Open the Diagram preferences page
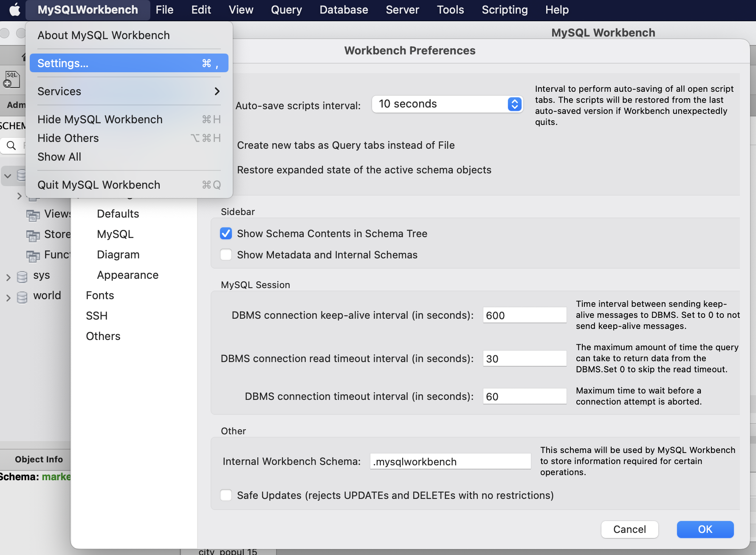Screen dimensions: 756x555 coord(118,255)
